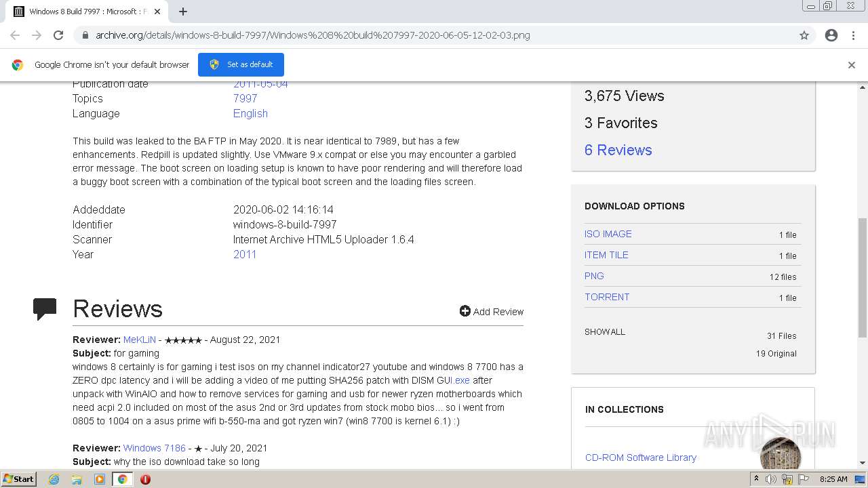Viewport: 868px width, 488px height.
Task: Download the ISO IMAGE option
Action: point(608,234)
